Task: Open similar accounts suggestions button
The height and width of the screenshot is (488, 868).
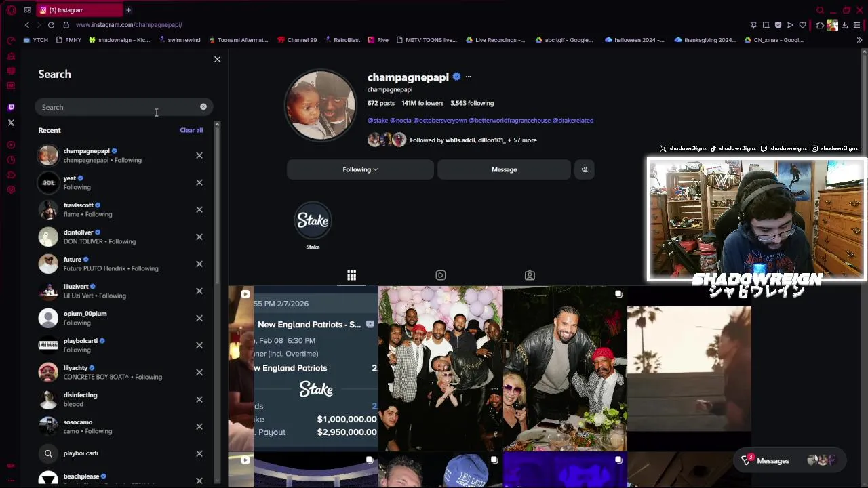Action: [585, 169]
